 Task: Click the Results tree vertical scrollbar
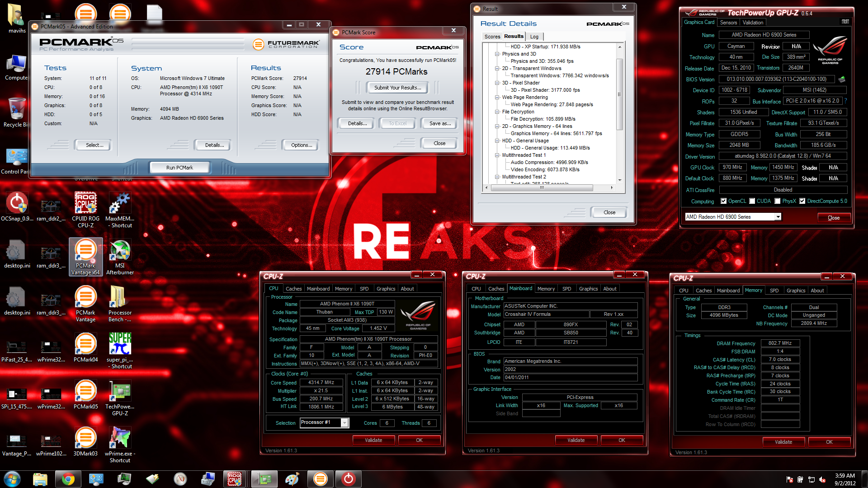pyautogui.click(x=619, y=94)
